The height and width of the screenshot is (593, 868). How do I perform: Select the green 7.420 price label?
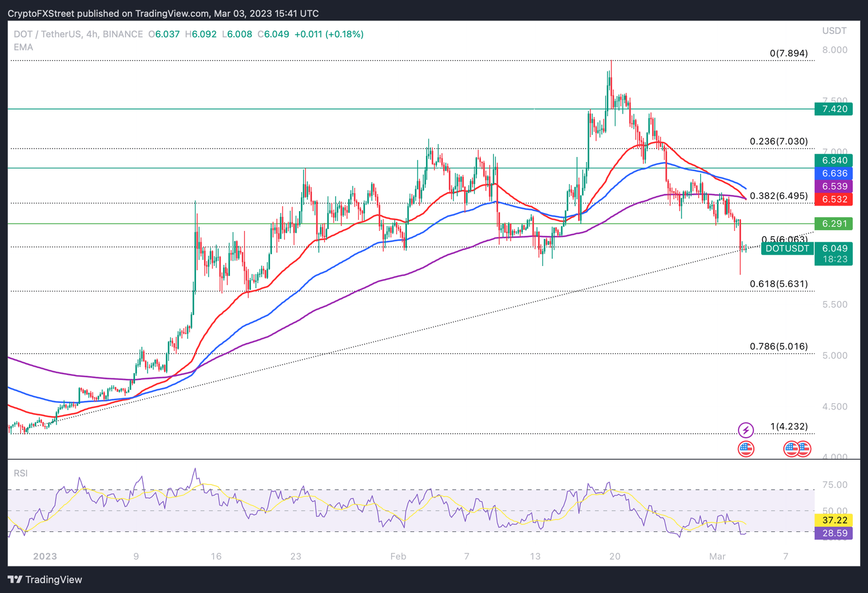(833, 109)
